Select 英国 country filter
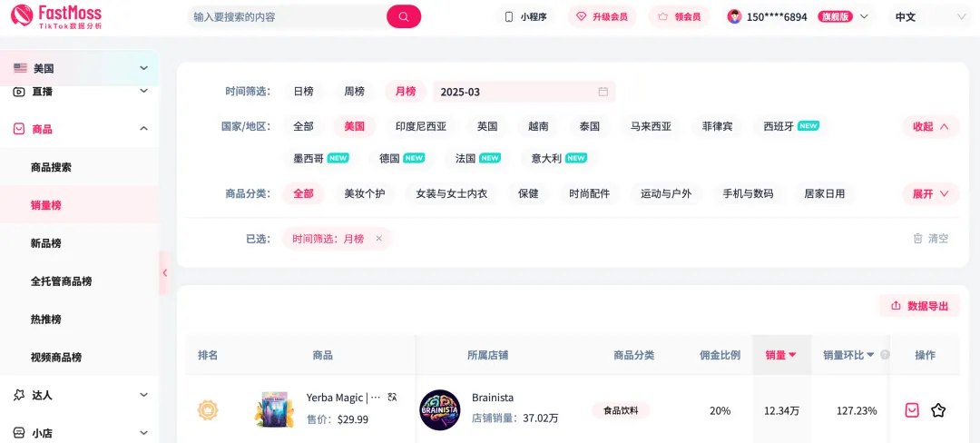This screenshot has width=980, height=443. click(x=487, y=126)
